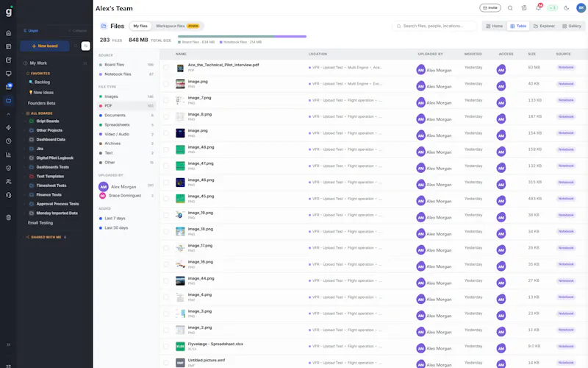Click the Unpin link in the sidebar
The width and height of the screenshot is (588, 368).
(31, 31)
